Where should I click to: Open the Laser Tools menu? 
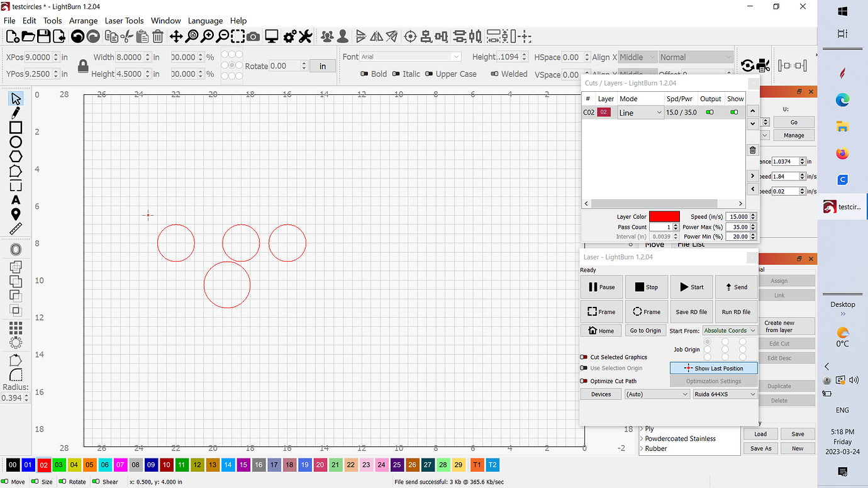[124, 21]
